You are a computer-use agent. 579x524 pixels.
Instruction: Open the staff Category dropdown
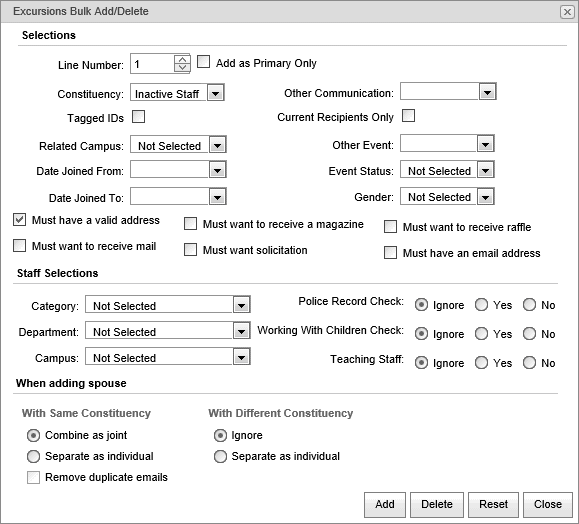point(241,305)
